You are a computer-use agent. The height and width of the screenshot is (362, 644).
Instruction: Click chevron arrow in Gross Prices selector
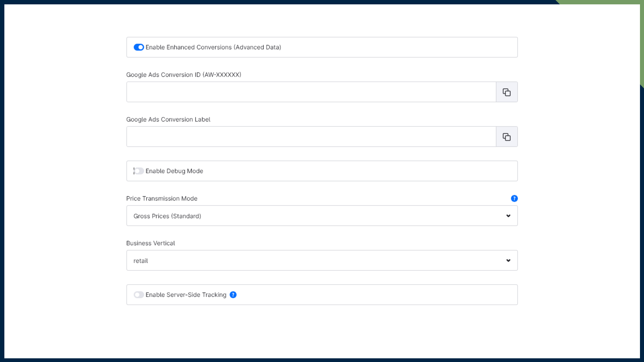coord(508,216)
